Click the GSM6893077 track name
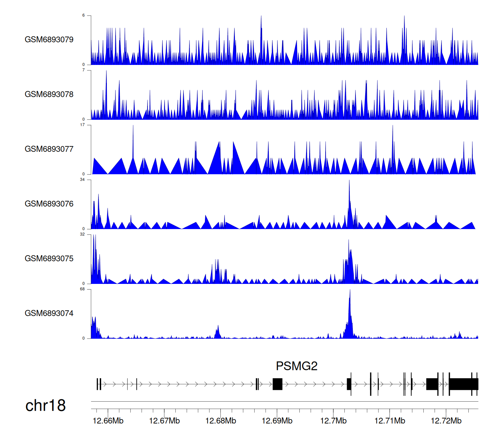This screenshot has height=444, width=504. pos(49,149)
